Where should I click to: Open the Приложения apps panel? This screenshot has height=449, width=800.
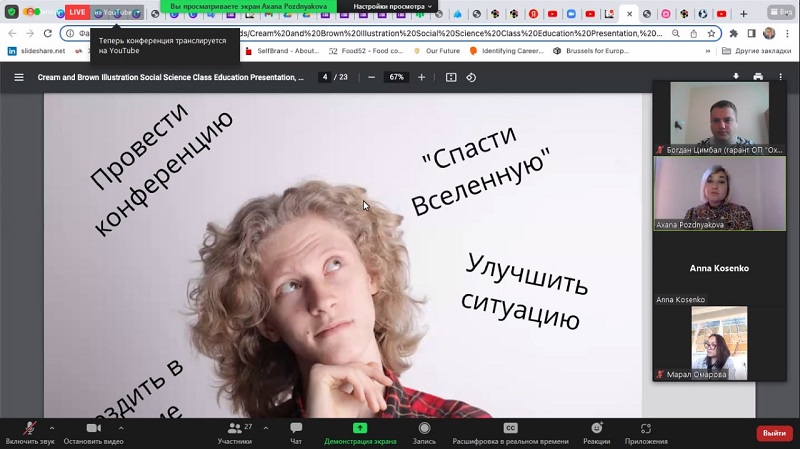click(646, 428)
